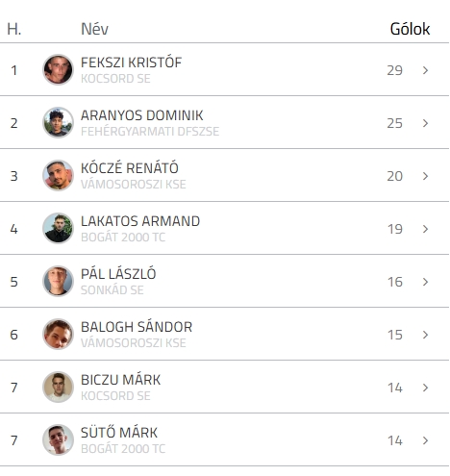The image size is (450, 476).
Task: Expand Balogh Sándor row chevron
Action: 425,335
